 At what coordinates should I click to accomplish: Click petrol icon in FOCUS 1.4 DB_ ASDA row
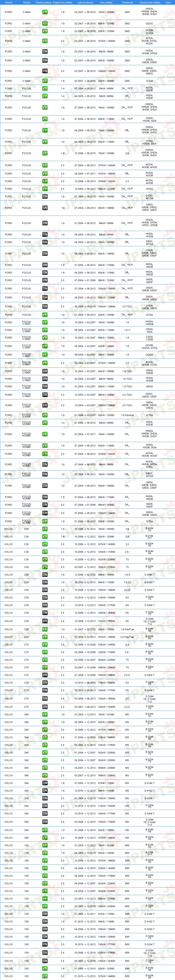pyautogui.click(x=45, y=96)
